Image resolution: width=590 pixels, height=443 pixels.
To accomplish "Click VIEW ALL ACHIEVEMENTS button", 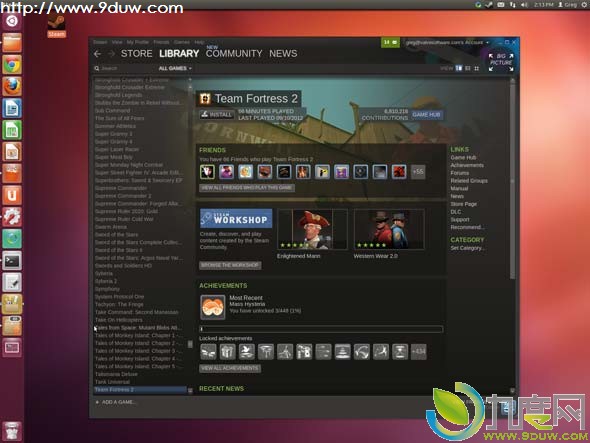I will tap(230, 368).
